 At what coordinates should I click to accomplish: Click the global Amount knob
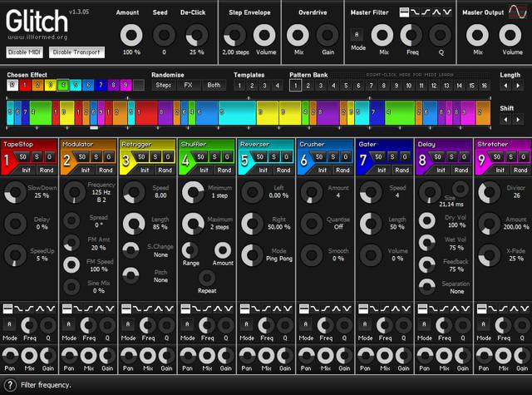(x=131, y=35)
